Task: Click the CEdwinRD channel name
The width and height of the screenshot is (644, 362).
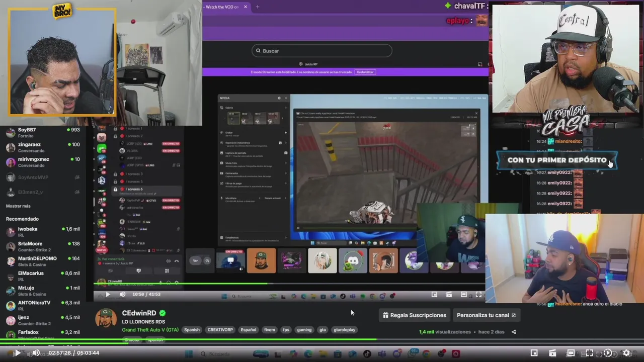Action: (x=139, y=313)
